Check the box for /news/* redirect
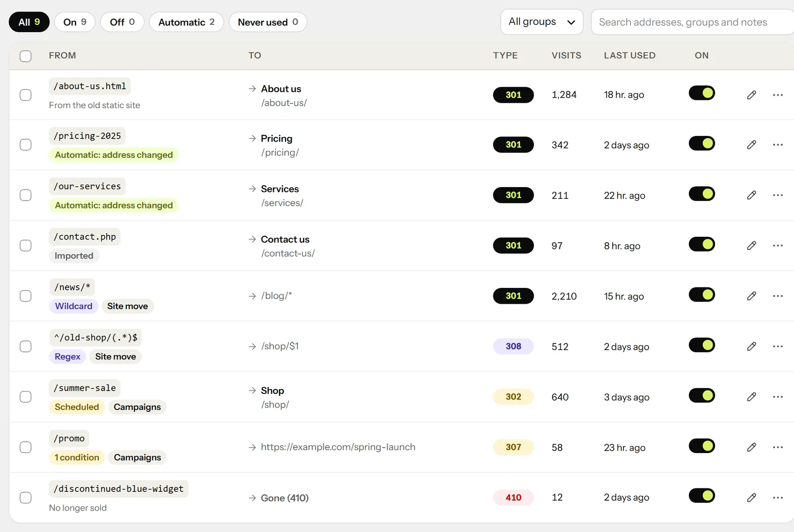This screenshot has height=532, width=794. [x=25, y=296]
